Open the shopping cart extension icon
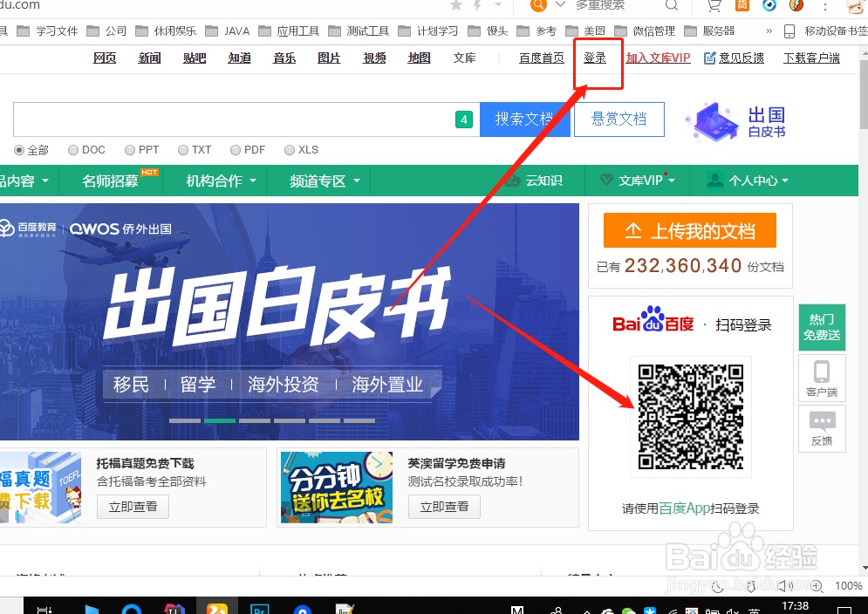868x614 pixels. [x=714, y=5]
